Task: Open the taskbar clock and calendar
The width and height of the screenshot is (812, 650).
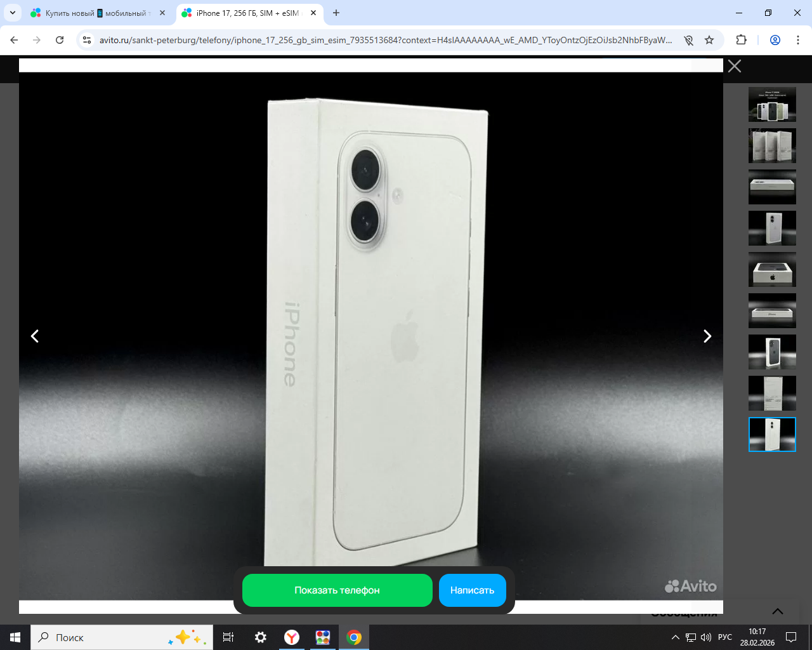Action: (757, 637)
